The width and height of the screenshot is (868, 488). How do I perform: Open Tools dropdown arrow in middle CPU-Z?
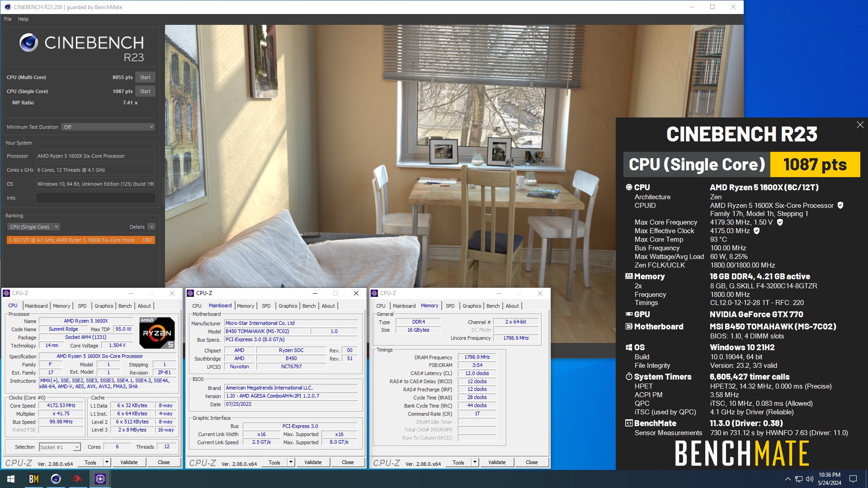(x=291, y=462)
